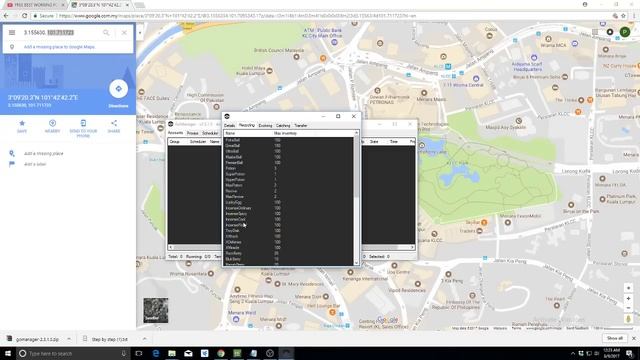
Task: Open Chrome from the taskbar
Action: [221, 353]
